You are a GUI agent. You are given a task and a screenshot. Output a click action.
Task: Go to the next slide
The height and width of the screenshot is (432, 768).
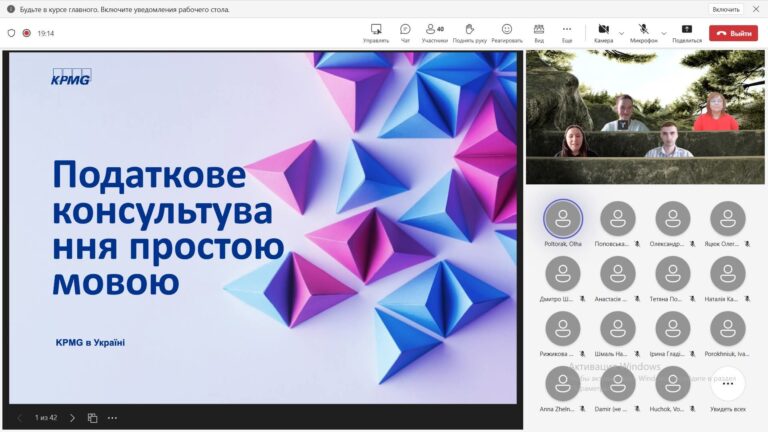tap(72, 417)
